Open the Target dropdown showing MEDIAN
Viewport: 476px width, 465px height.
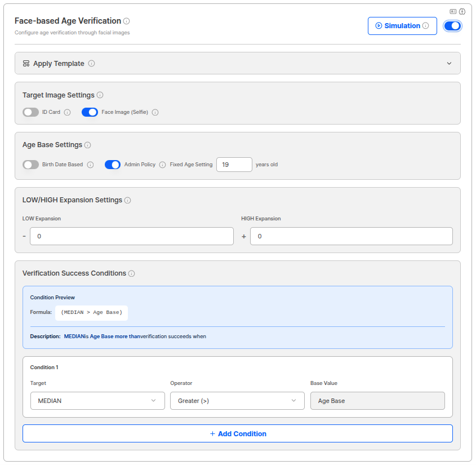point(97,400)
